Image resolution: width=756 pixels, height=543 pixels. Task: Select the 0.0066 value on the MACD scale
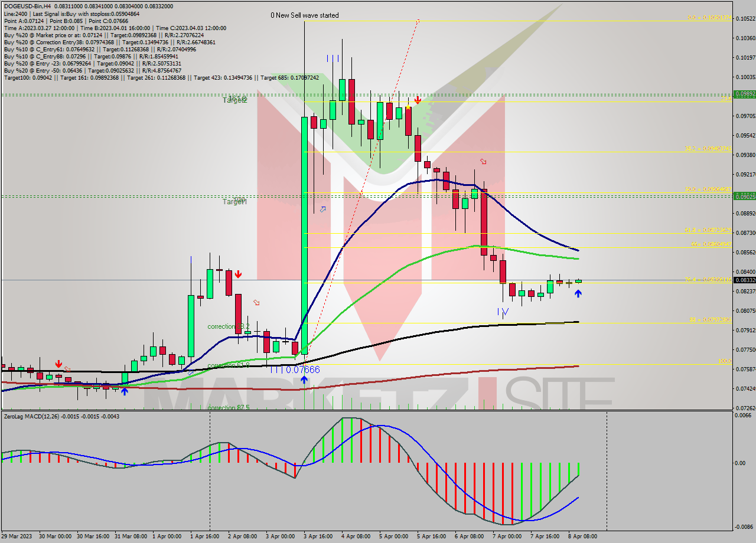click(744, 415)
